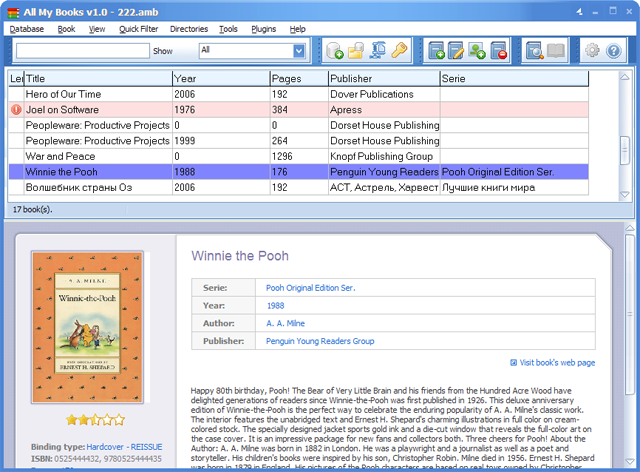The width and height of the screenshot is (640, 472).
Task: Click the new database icon
Action: point(334,51)
